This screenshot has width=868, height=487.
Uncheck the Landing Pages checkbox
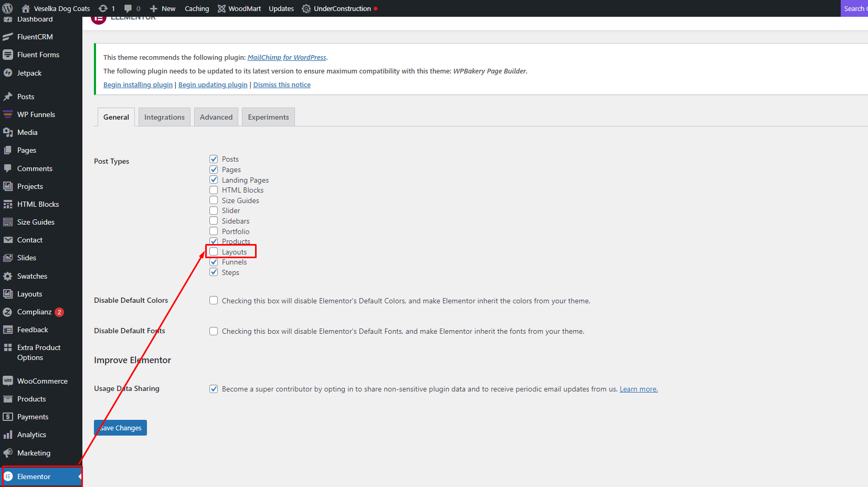coord(214,179)
